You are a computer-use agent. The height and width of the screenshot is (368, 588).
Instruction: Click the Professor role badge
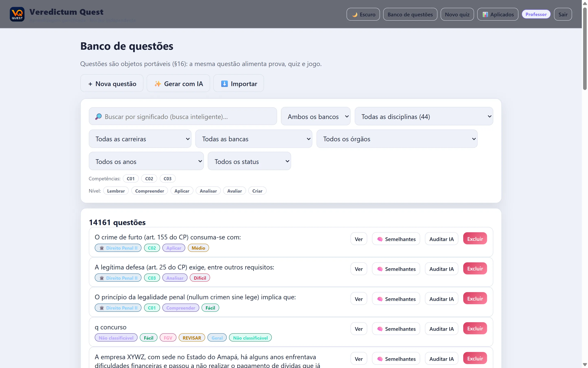click(x=536, y=14)
